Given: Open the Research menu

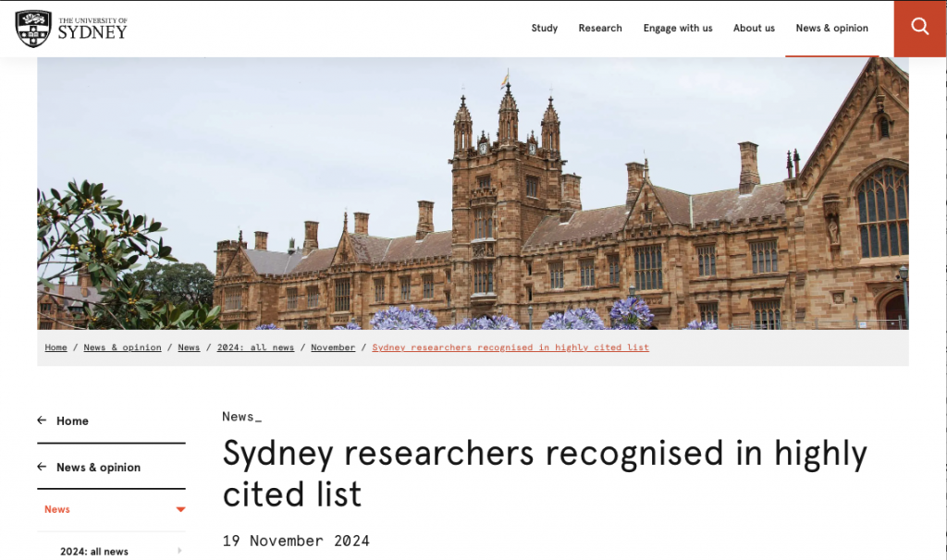Looking at the screenshot, I should click(600, 29).
